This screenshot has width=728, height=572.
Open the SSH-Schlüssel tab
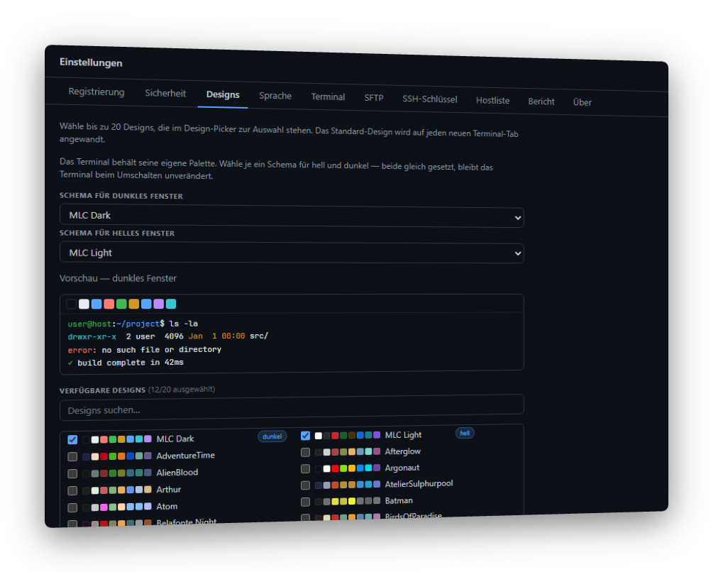430,99
